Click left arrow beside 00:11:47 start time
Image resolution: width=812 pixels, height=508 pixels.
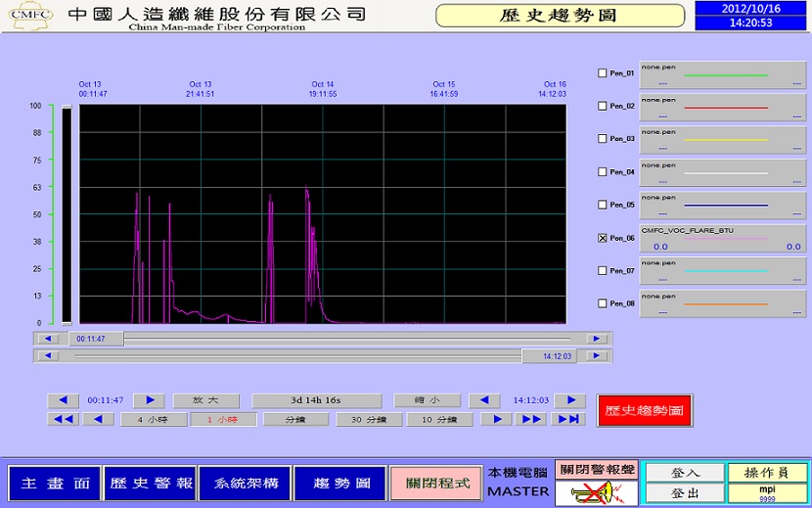click(63, 400)
